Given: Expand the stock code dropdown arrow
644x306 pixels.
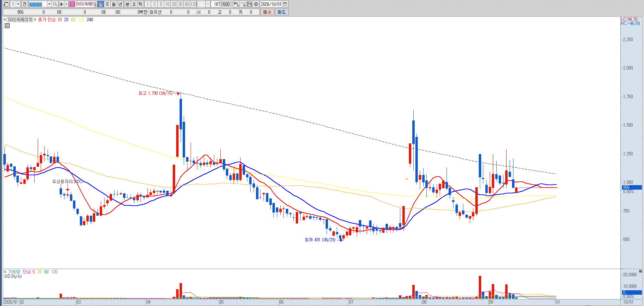Looking at the screenshot, I should point(49,4).
